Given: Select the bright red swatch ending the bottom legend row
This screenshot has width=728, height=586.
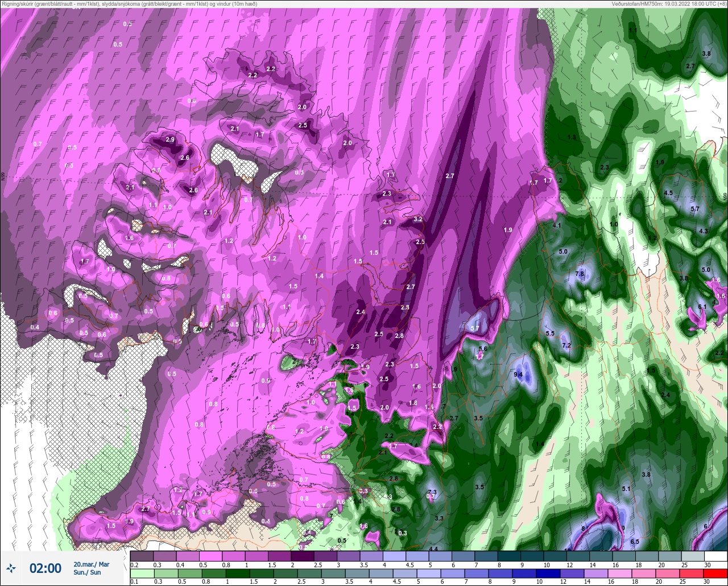Looking at the screenshot, I should pos(716,573).
